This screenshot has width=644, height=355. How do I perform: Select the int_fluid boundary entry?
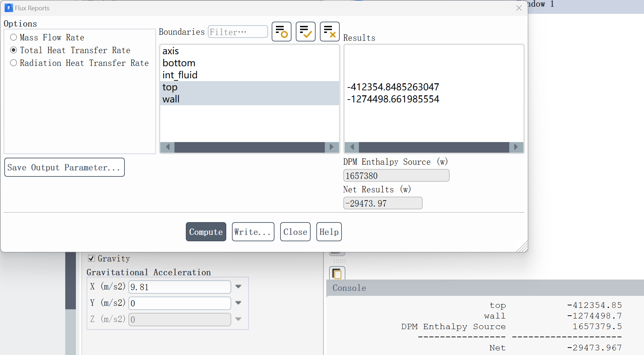click(x=180, y=75)
